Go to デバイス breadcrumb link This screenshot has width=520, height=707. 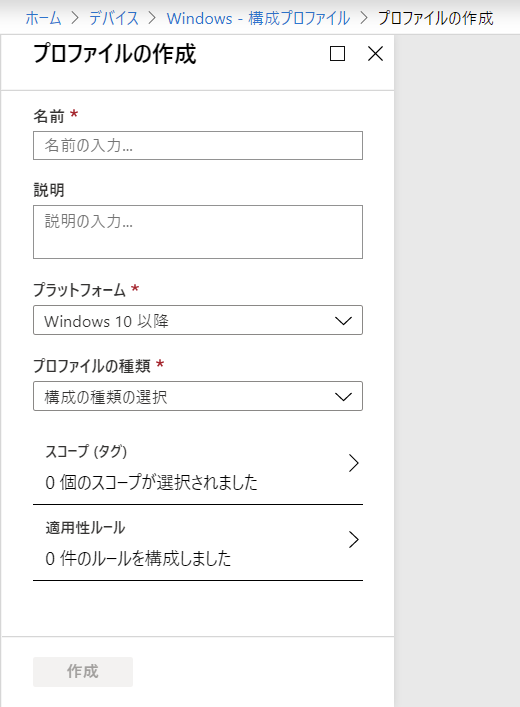[114, 18]
